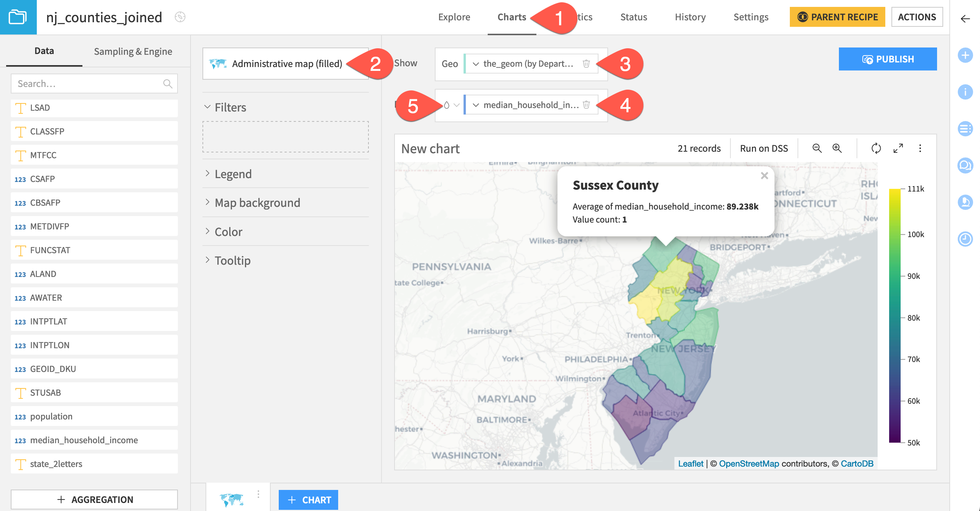Open the Timeline panel via clock icon
980x511 pixels.
pos(965,239)
